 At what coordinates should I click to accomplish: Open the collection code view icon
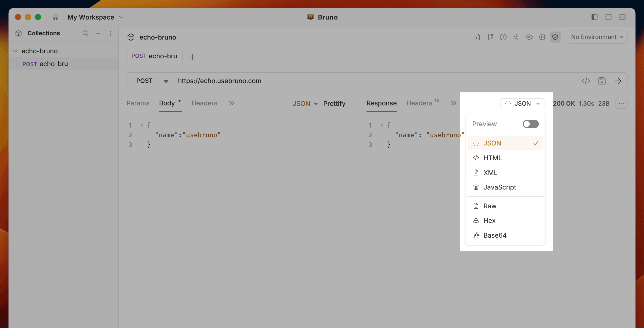tap(477, 37)
